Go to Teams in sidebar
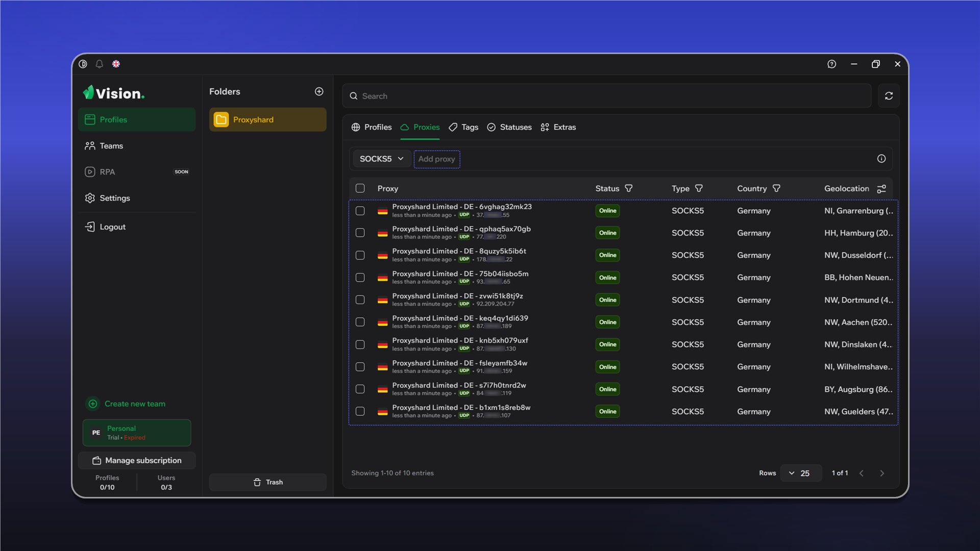The height and width of the screenshot is (551, 980). point(137,146)
